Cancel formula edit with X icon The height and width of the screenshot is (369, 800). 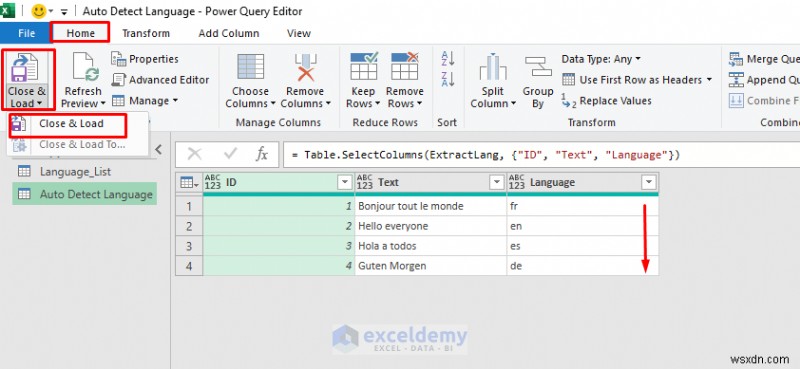[194, 155]
